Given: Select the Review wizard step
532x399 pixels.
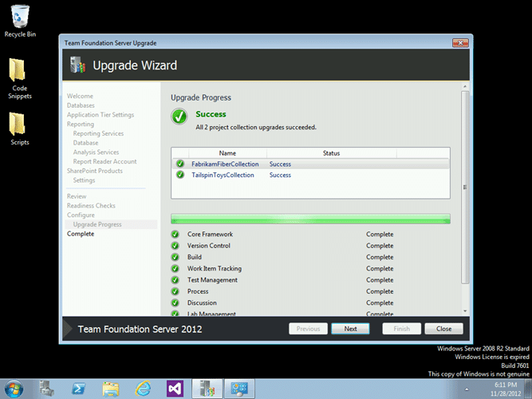Looking at the screenshot, I should (x=77, y=196).
